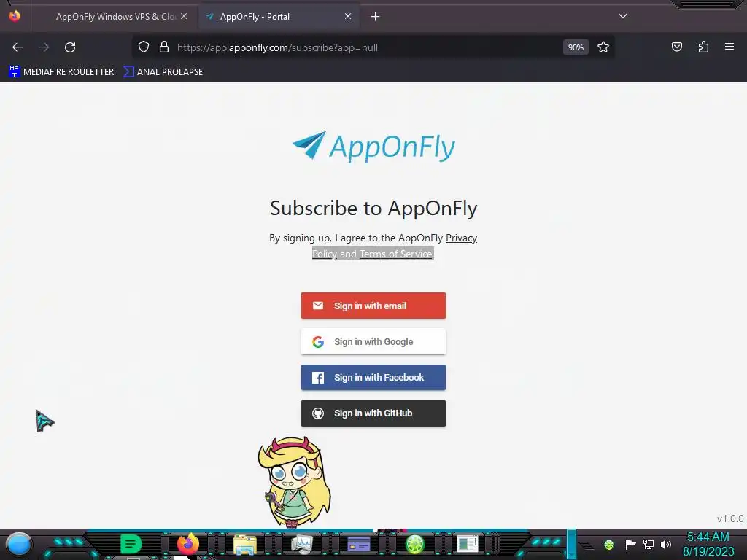Viewport: 747px width, 560px height.
Task: Open the system monitor taskbar icon
Action: click(301, 544)
